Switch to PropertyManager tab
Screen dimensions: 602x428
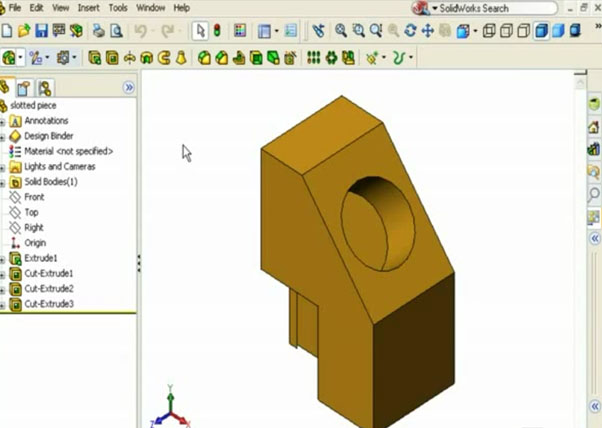click(x=24, y=88)
